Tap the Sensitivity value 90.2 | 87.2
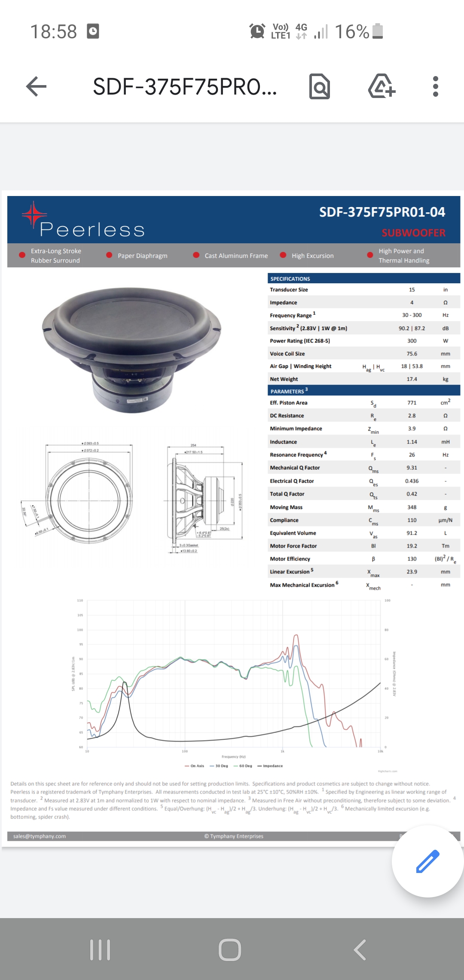The image size is (464, 980). click(412, 328)
